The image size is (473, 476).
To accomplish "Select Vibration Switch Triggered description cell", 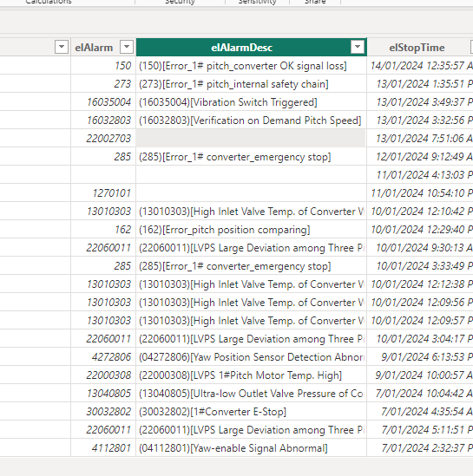I will pos(251,102).
